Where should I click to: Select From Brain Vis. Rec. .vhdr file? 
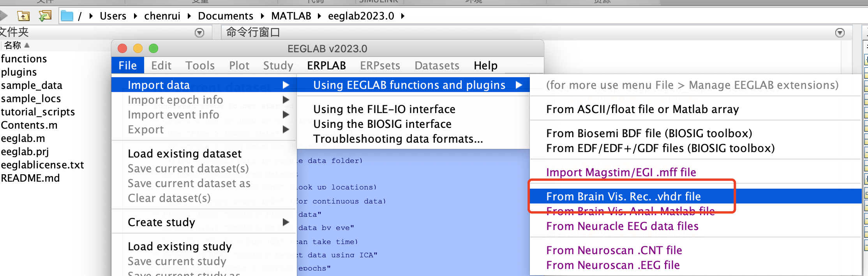(623, 196)
